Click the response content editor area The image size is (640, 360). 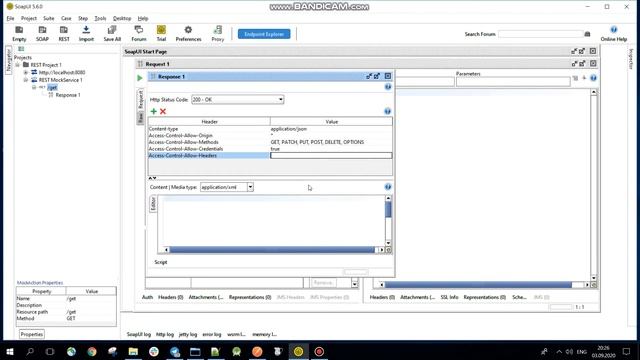[271, 220]
